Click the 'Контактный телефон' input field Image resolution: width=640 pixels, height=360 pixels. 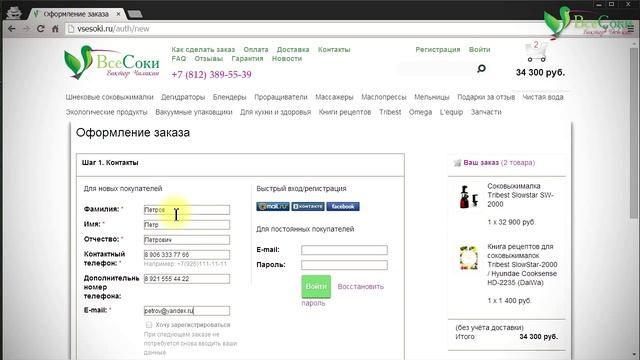coord(187,255)
